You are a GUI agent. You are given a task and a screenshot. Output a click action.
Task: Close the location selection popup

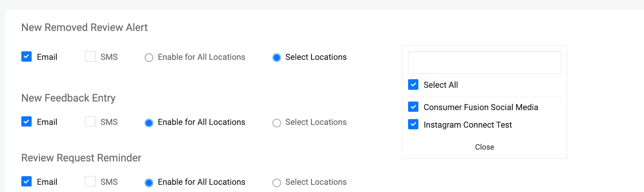coord(484,147)
